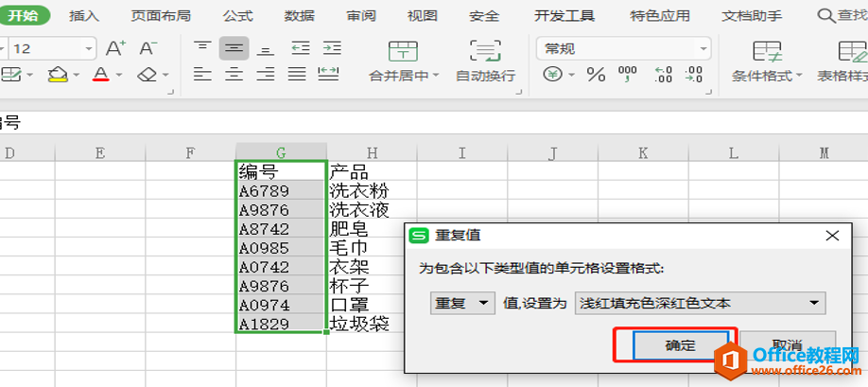Screen dimensions: 868x387
Task: Decrease font size with the A- icon
Action: click(148, 48)
